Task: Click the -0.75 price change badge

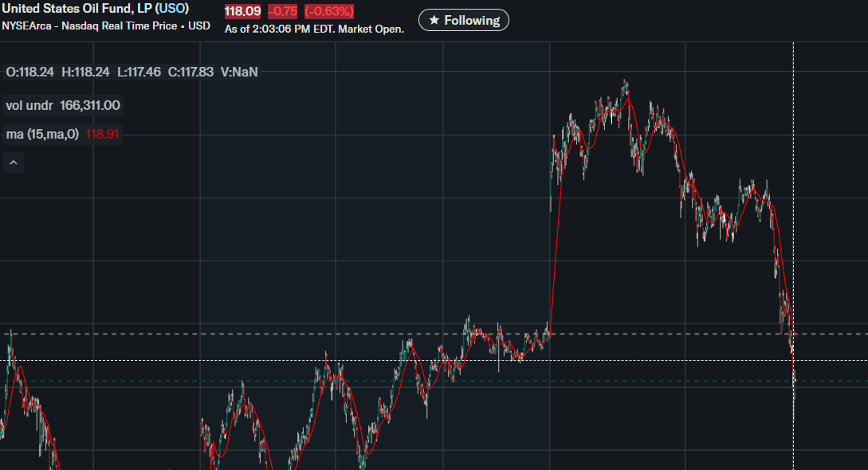Action: tap(282, 11)
